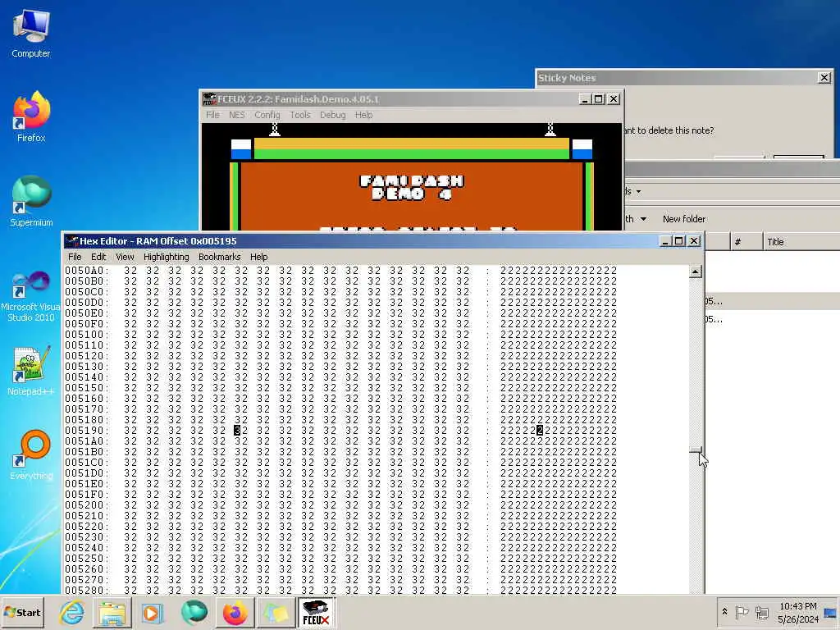Open FCEUX Tools menu
The width and height of the screenshot is (840, 630).
point(300,115)
